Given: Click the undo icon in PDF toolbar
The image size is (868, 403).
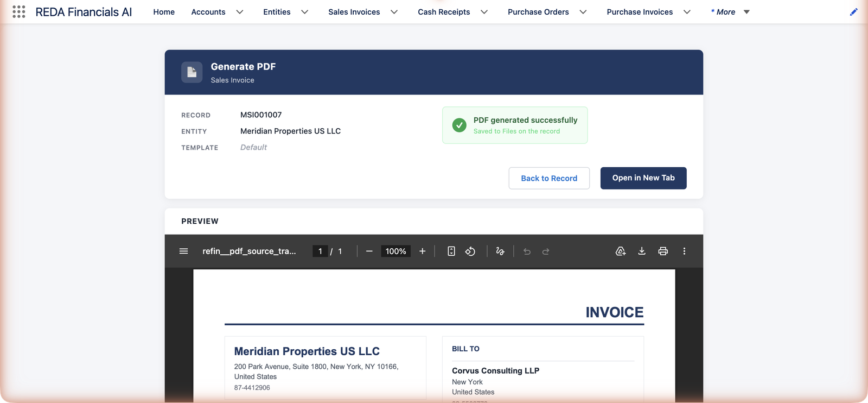Looking at the screenshot, I should click(527, 251).
